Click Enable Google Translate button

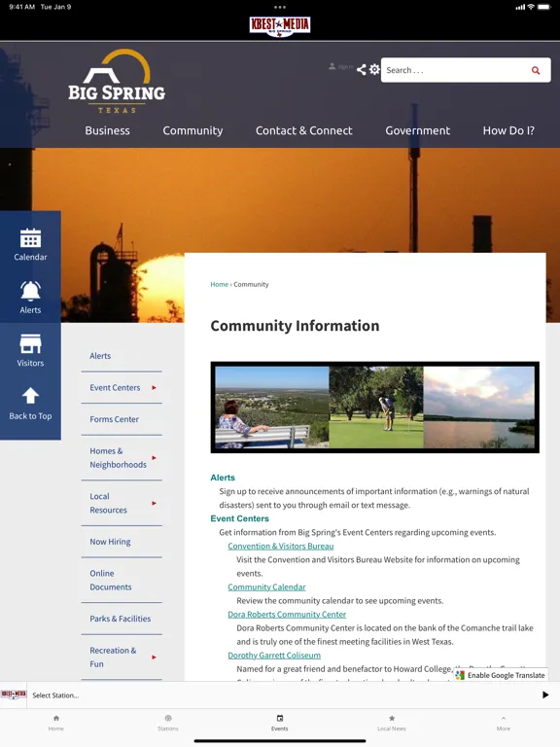tap(501, 675)
